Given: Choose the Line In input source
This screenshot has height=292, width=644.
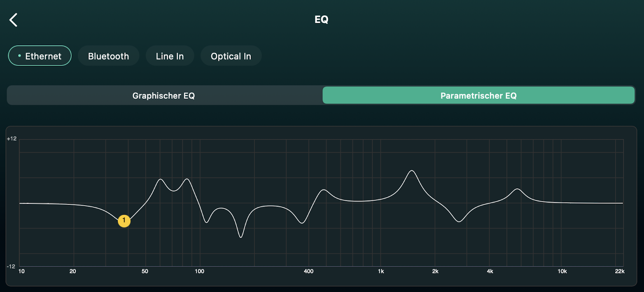Looking at the screenshot, I should pyautogui.click(x=170, y=56).
